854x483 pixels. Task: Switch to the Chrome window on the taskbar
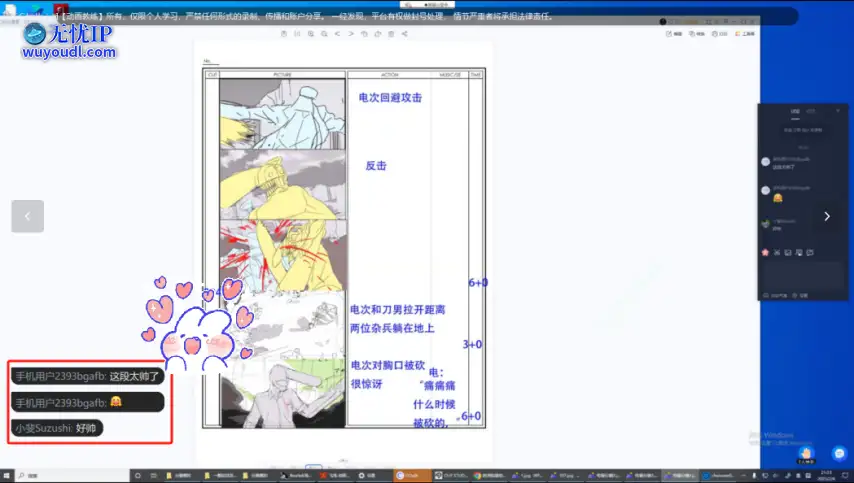pyautogui.click(x=491, y=475)
